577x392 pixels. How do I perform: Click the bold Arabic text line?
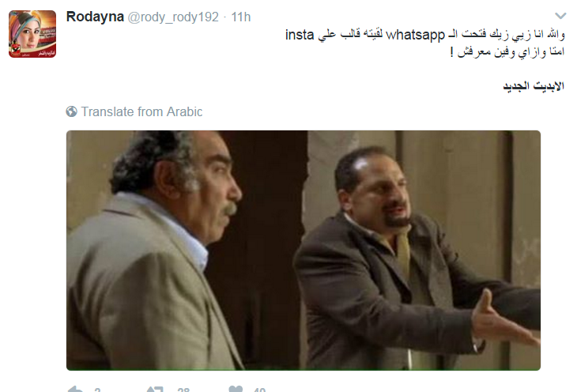point(534,86)
